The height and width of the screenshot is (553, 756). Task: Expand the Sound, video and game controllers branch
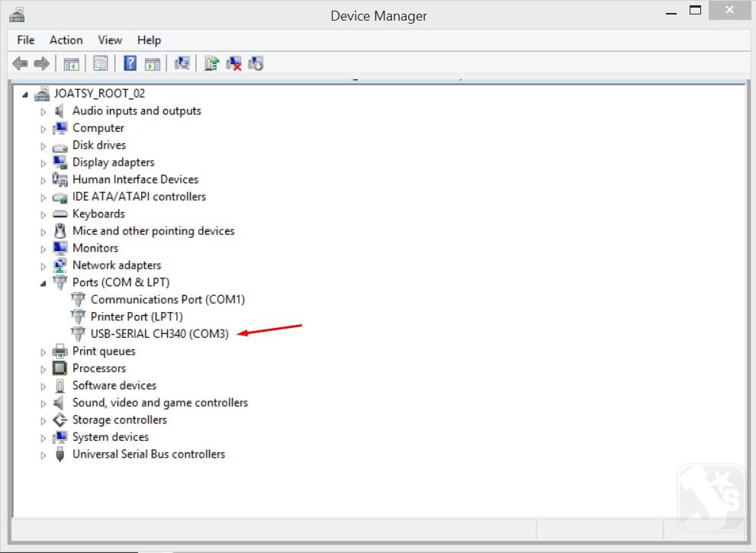(x=43, y=403)
